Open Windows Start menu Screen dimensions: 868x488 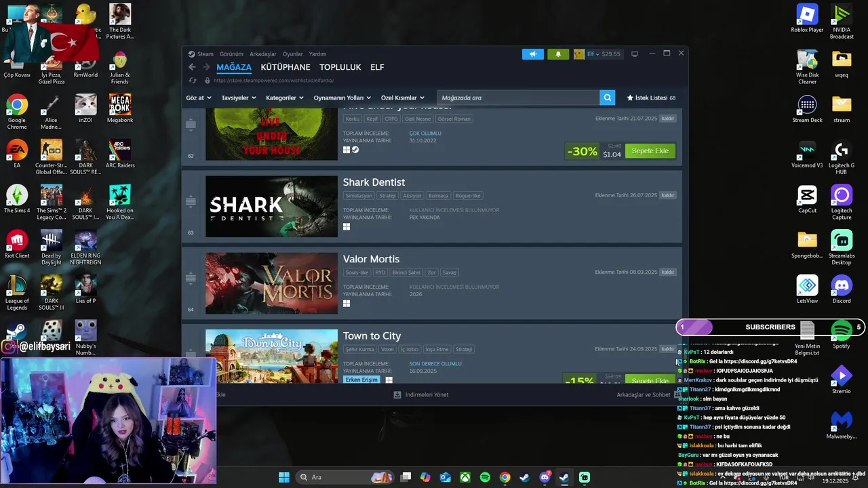(x=284, y=477)
